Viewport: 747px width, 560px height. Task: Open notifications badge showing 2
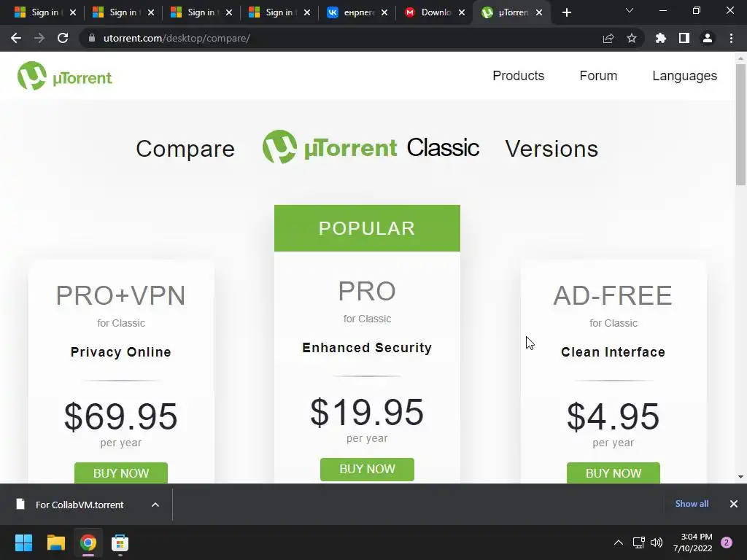[x=727, y=542]
